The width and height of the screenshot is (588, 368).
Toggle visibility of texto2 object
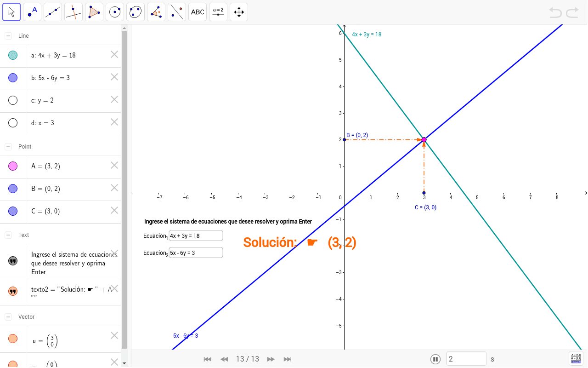click(x=13, y=291)
